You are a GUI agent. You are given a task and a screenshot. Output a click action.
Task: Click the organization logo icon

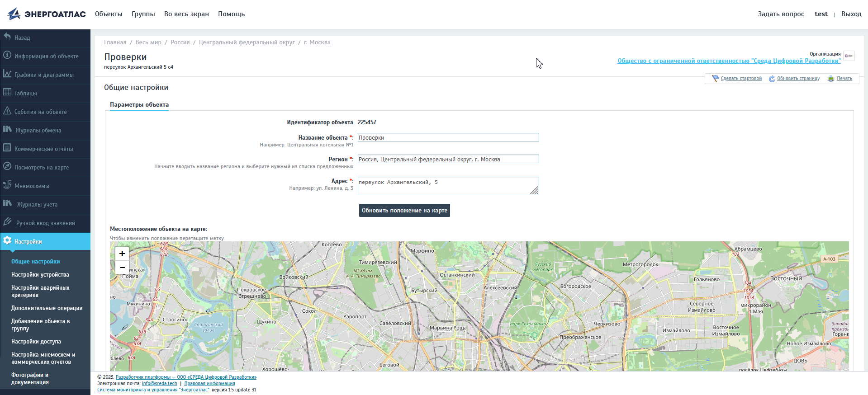849,56
